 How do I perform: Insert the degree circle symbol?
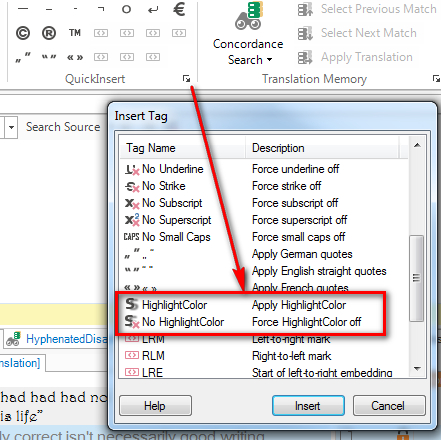pyautogui.click(x=126, y=9)
